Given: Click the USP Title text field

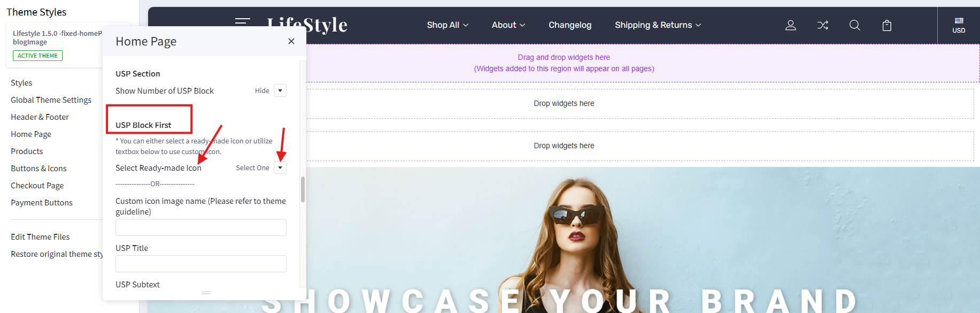Looking at the screenshot, I should pyautogui.click(x=200, y=264).
